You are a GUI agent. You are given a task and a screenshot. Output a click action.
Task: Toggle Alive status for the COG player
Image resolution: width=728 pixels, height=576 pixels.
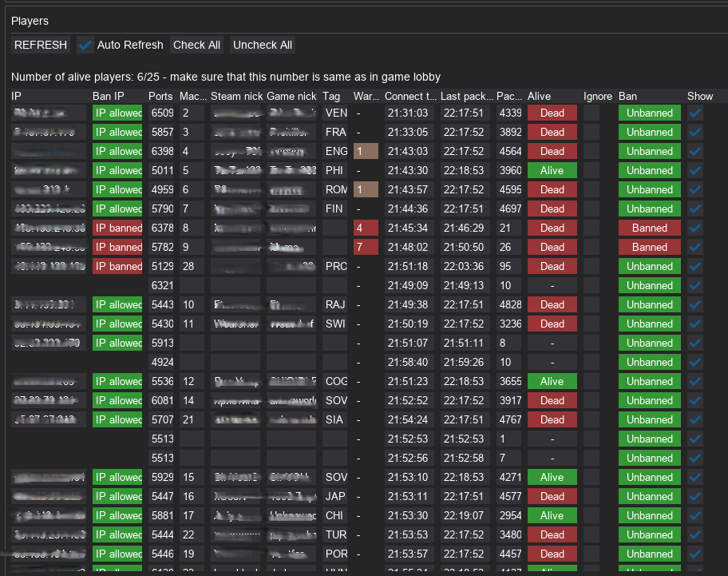[x=552, y=381]
